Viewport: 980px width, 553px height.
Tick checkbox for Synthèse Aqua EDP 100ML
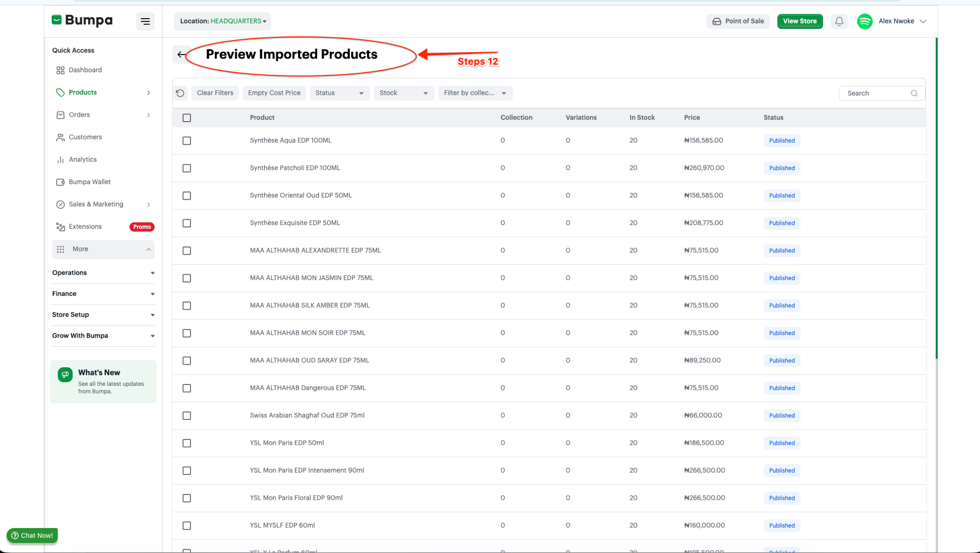187,141
